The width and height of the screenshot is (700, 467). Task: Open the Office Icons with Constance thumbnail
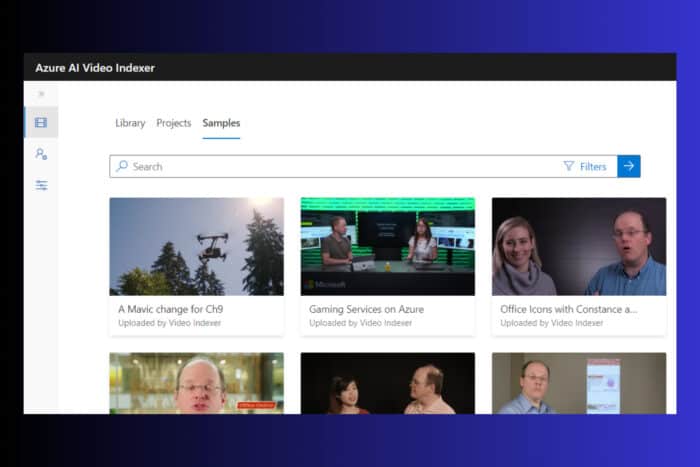click(579, 246)
